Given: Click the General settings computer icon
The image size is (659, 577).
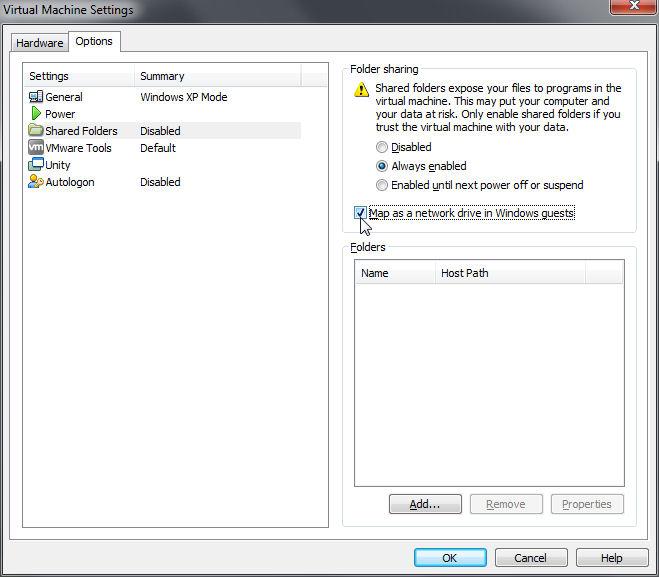Looking at the screenshot, I should tap(36, 97).
